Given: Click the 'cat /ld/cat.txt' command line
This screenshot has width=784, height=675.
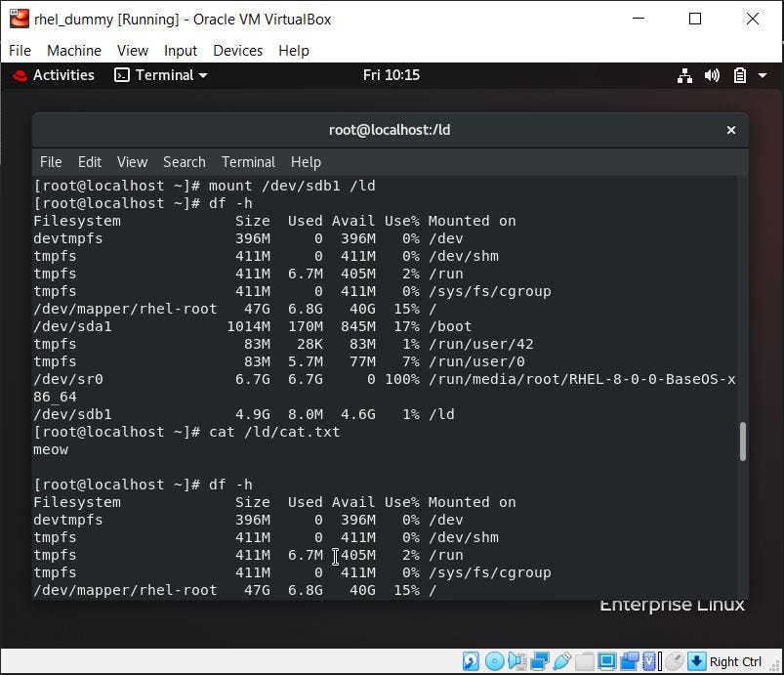Looking at the screenshot, I should (186, 432).
